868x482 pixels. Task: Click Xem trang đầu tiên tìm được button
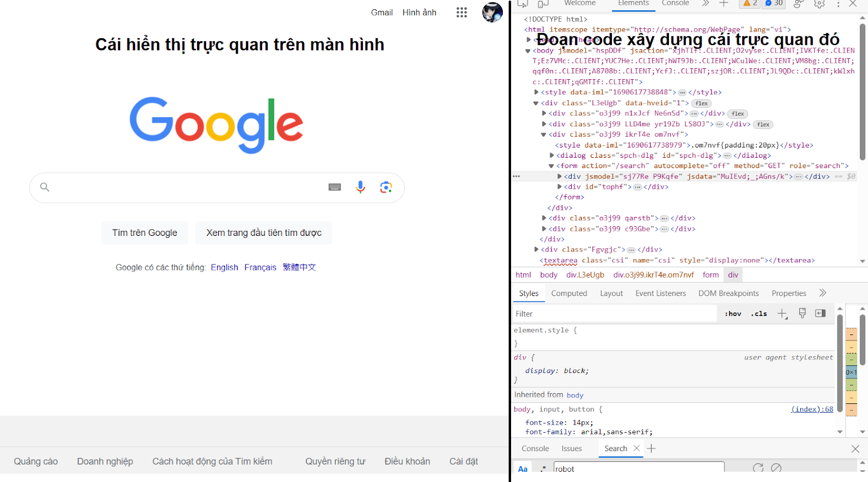coord(264,233)
